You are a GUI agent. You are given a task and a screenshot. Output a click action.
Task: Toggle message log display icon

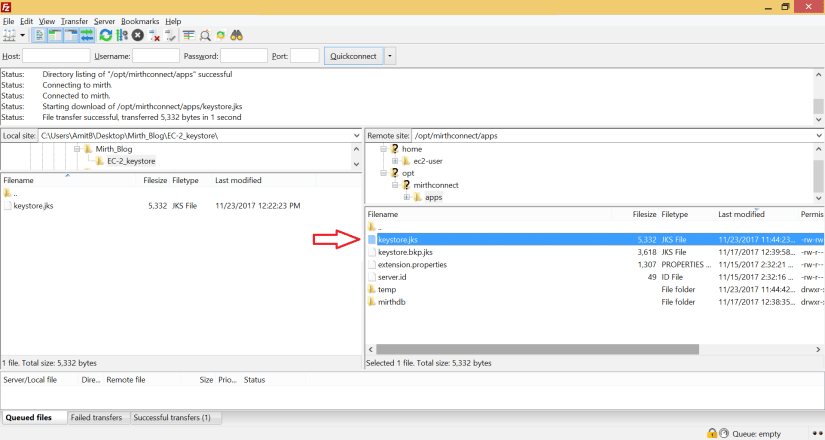[40, 36]
